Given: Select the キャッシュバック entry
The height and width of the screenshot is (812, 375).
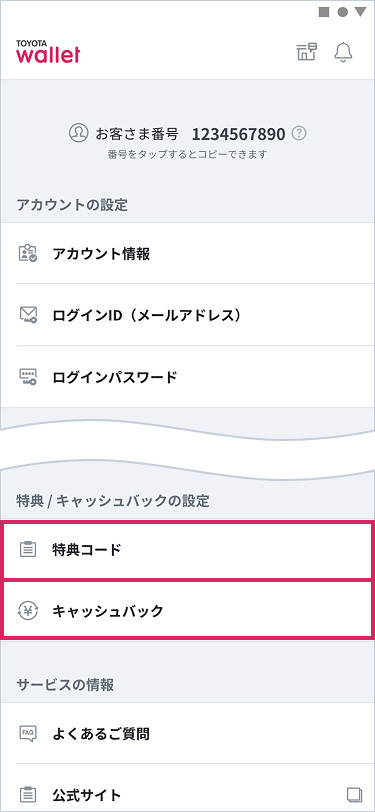Looking at the screenshot, I should [188, 609].
